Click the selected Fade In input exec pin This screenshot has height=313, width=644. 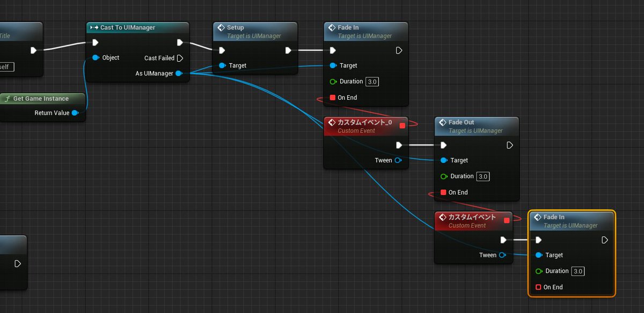click(538, 240)
